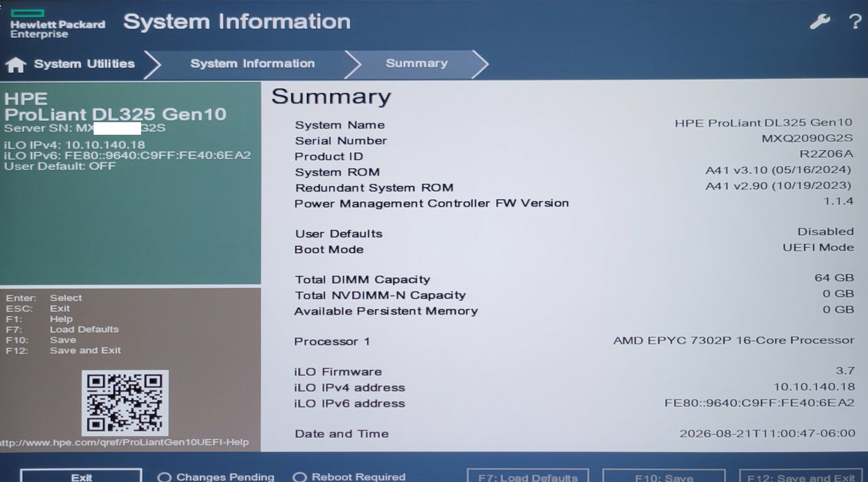Click the System Name value HPE ProLiant DL325 Gen10
This screenshot has height=482, width=868.
point(763,123)
